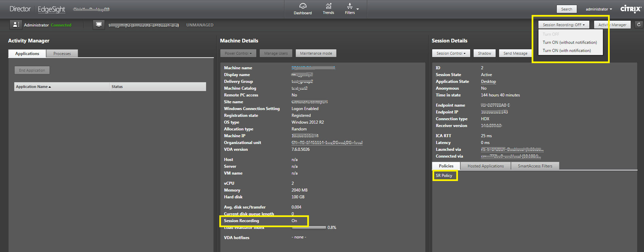
Task: Switch to the Hosted Applications tab
Action: point(485,166)
